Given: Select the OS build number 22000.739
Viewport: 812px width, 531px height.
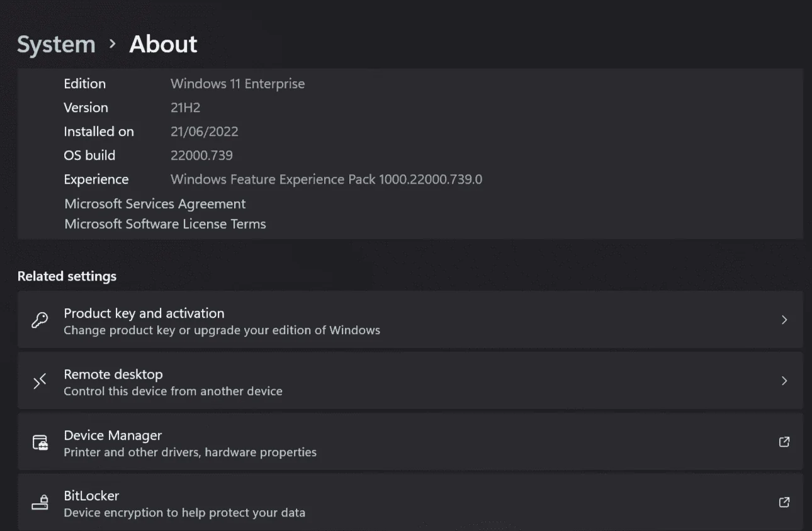Looking at the screenshot, I should click(201, 155).
